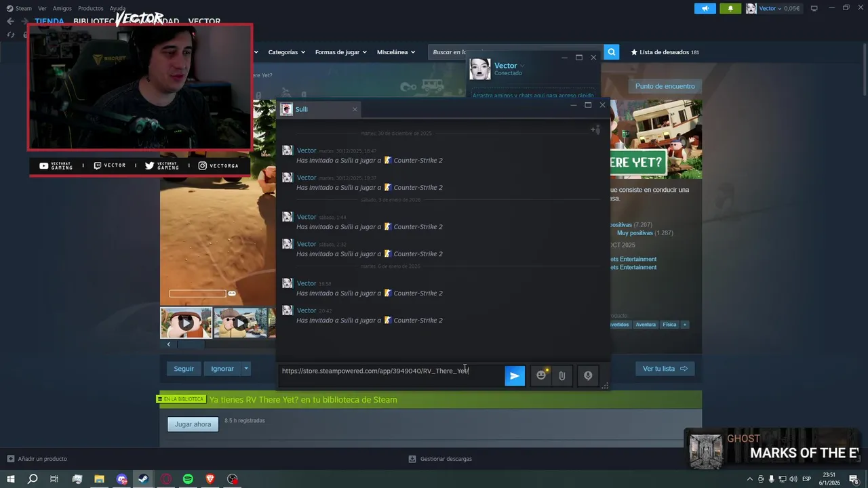Viewport: 868px width, 488px height.
Task: Open the Amigos menu
Action: pos(62,8)
